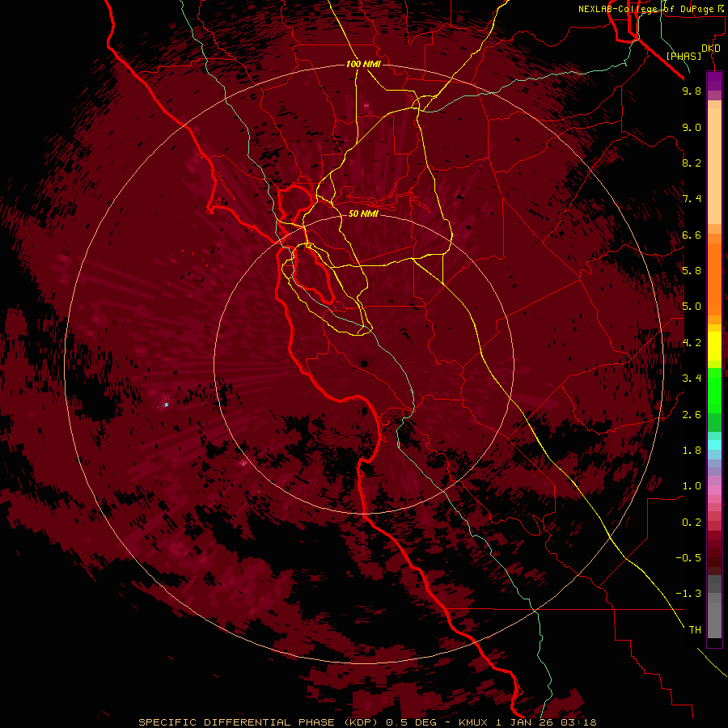Click the KMUX radar site dot at center
This screenshot has height=728, width=728.
tap(365, 364)
